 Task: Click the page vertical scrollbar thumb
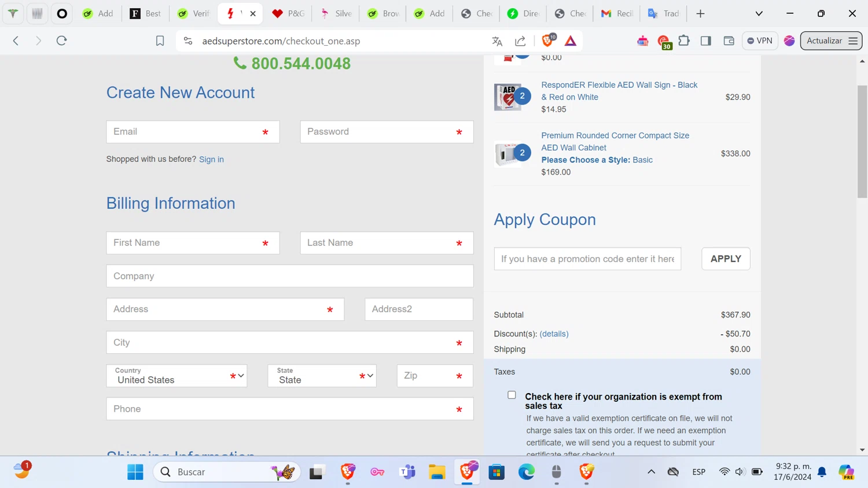click(862, 142)
